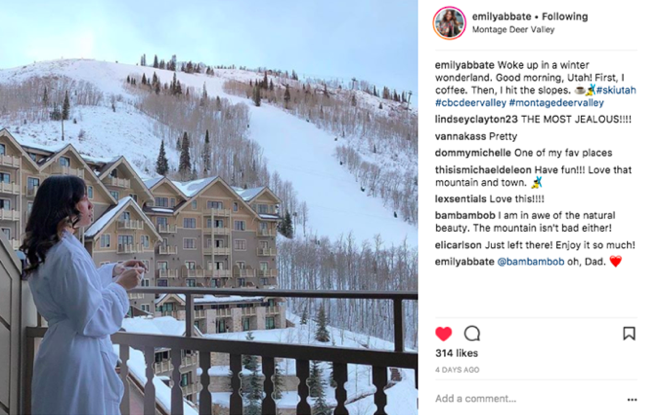This screenshot has height=415, width=654.
Task: Open Montage Deer Valley location link
Action: coord(513,30)
